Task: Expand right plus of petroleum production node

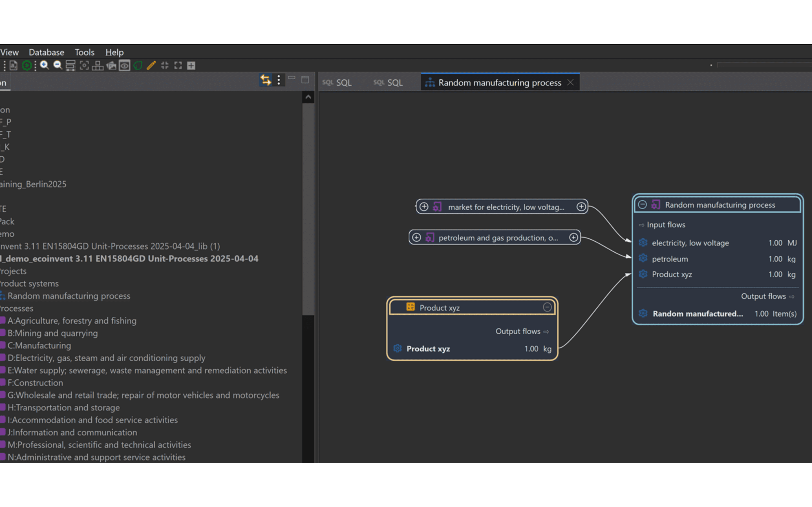Action: click(x=573, y=237)
